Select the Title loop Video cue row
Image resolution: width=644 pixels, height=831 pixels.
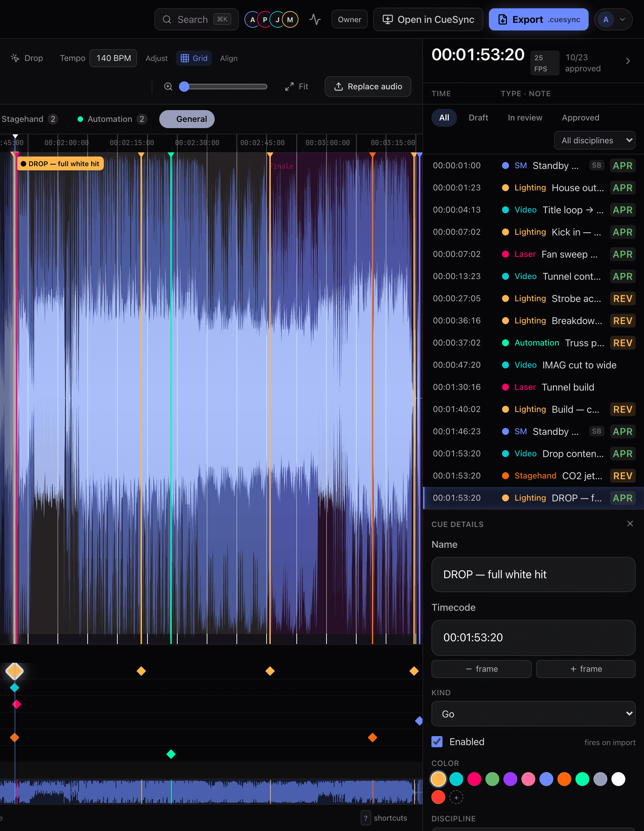pos(533,209)
